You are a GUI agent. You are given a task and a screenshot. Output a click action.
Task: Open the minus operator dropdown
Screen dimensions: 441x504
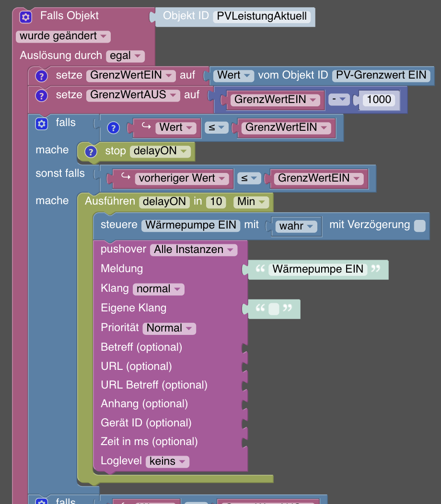coord(339,100)
